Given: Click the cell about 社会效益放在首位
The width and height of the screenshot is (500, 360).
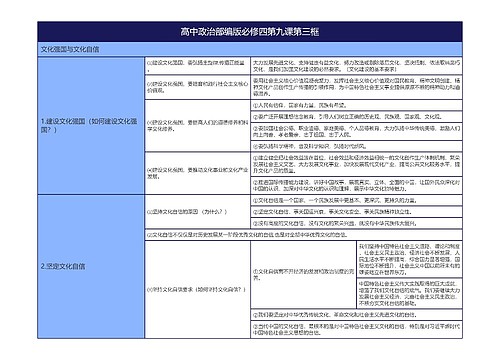Looking at the screenshot, I should click(356, 164).
